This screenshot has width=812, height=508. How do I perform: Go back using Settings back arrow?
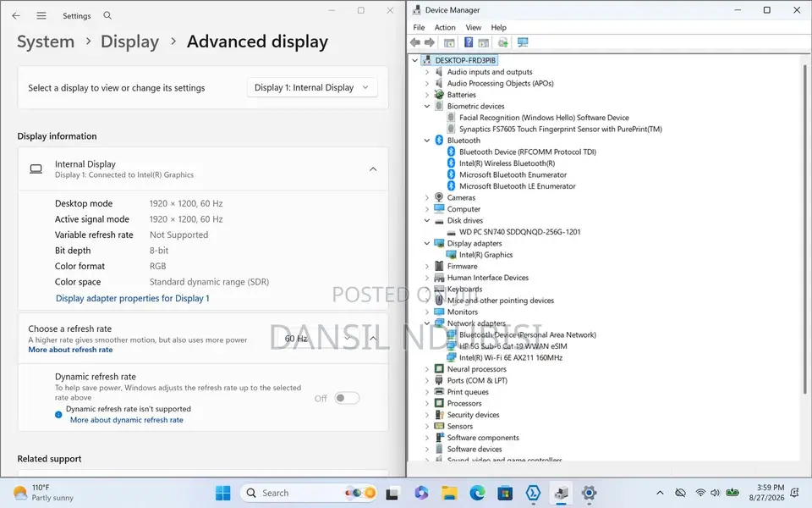pyautogui.click(x=16, y=15)
